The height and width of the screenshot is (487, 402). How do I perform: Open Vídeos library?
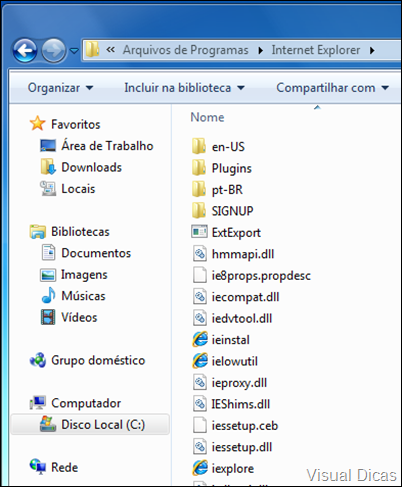pyautogui.click(x=79, y=317)
